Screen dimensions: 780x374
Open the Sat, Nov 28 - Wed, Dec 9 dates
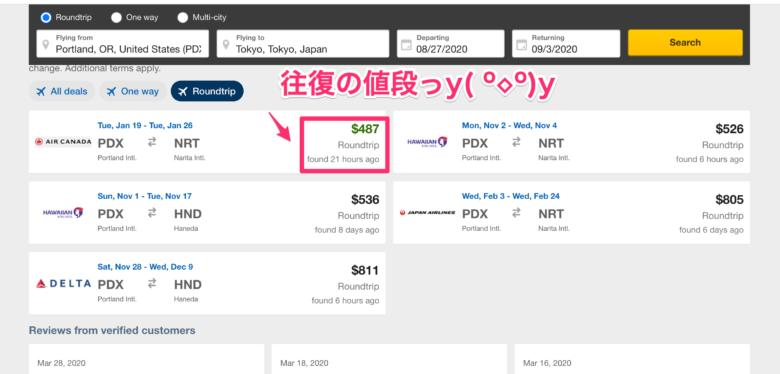click(x=146, y=267)
